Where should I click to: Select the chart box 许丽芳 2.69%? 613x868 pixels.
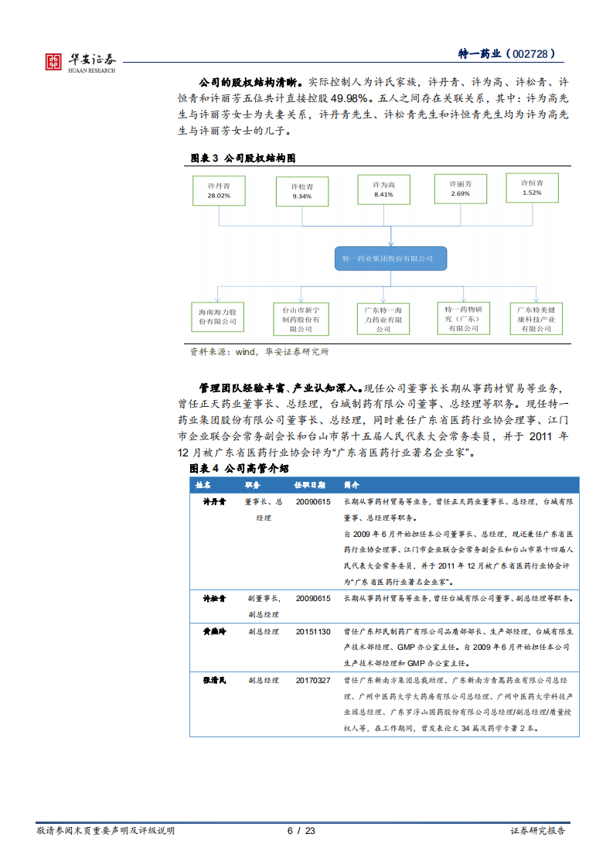(x=460, y=189)
